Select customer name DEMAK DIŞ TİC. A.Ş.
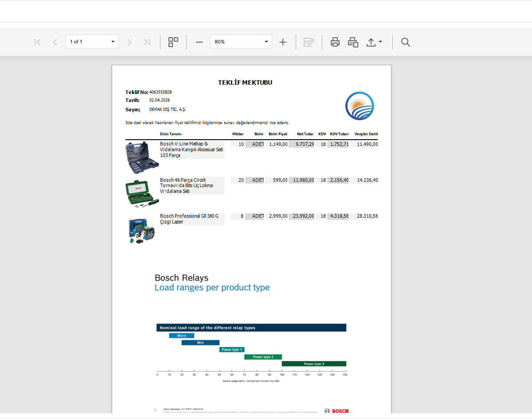The width and height of the screenshot is (532, 419). (168, 109)
